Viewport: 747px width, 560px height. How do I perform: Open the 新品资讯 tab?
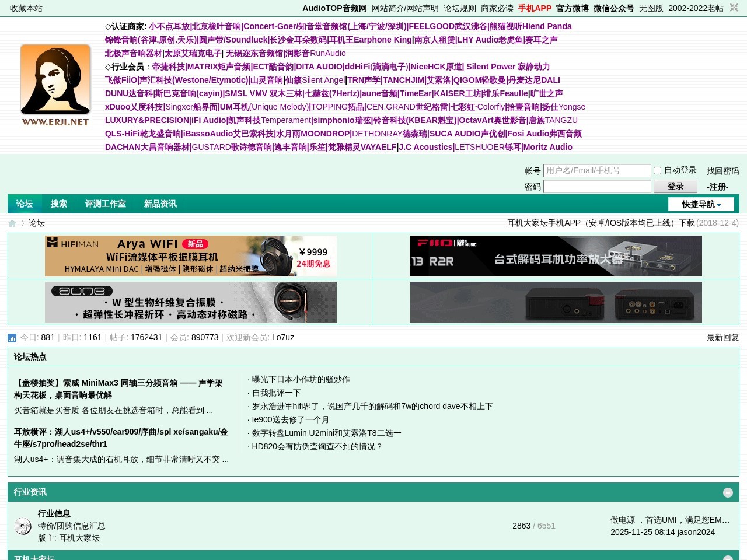point(160,204)
